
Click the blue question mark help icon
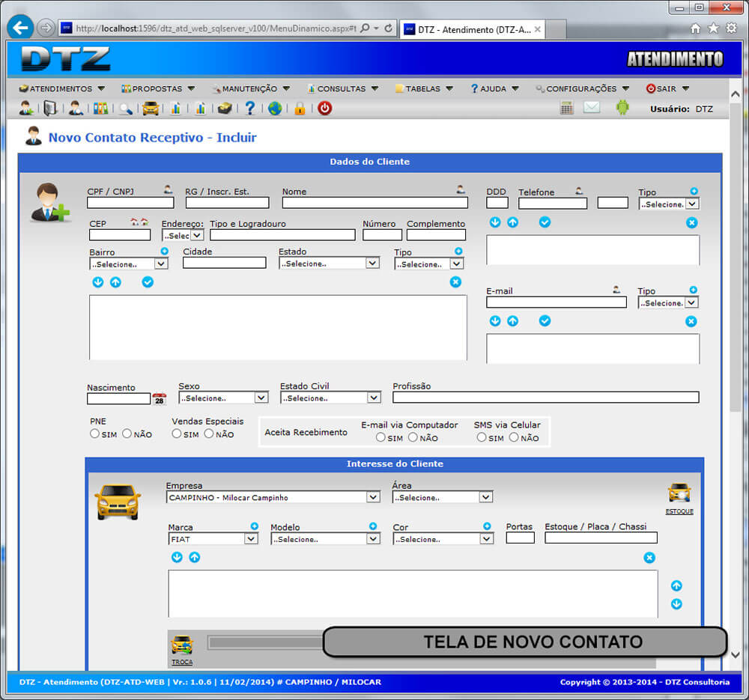pyautogui.click(x=250, y=109)
